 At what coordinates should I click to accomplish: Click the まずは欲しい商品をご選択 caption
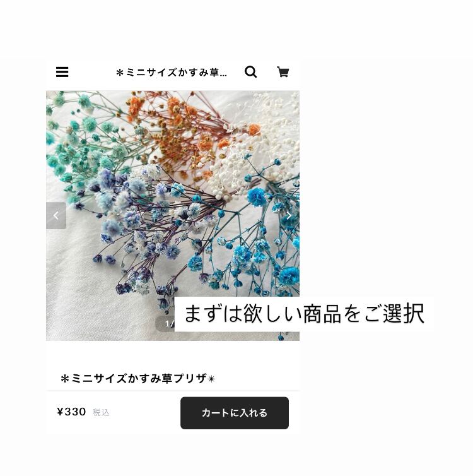tap(304, 314)
